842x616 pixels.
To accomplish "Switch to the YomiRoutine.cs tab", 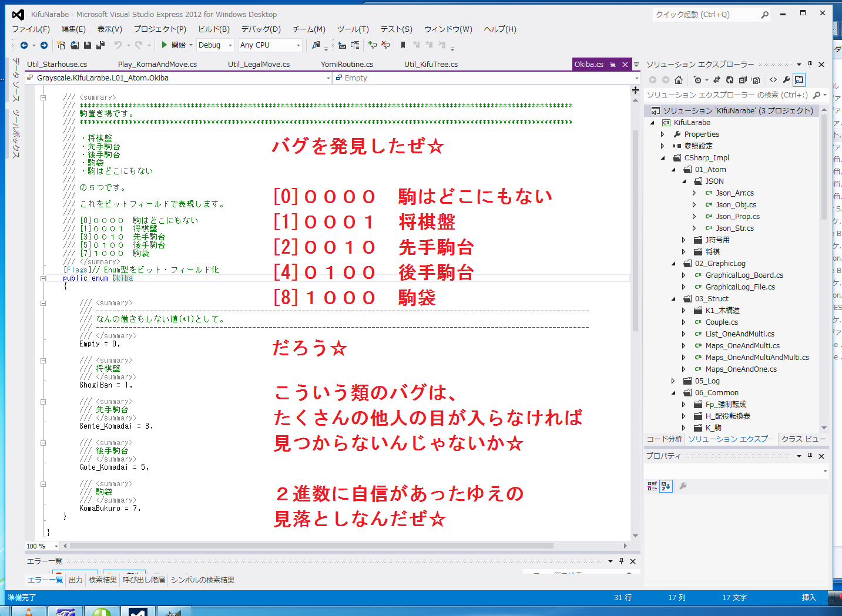I will (x=347, y=65).
